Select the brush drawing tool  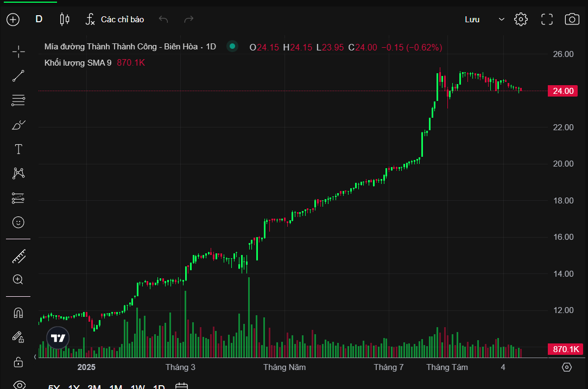(x=18, y=125)
